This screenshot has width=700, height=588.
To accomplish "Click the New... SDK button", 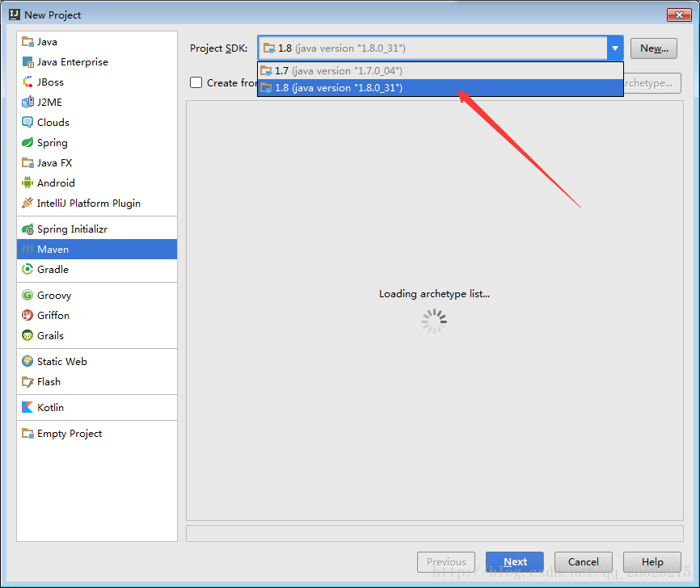I will click(654, 48).
